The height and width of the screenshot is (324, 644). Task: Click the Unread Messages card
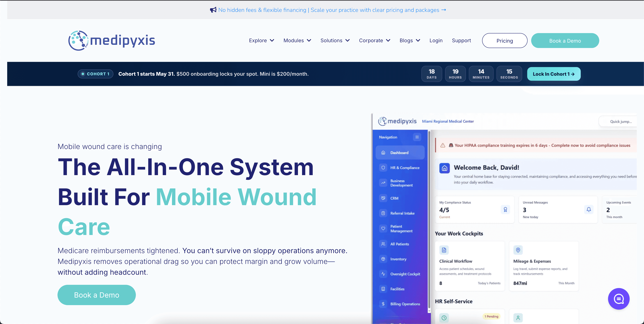click(x=558, y=210)
